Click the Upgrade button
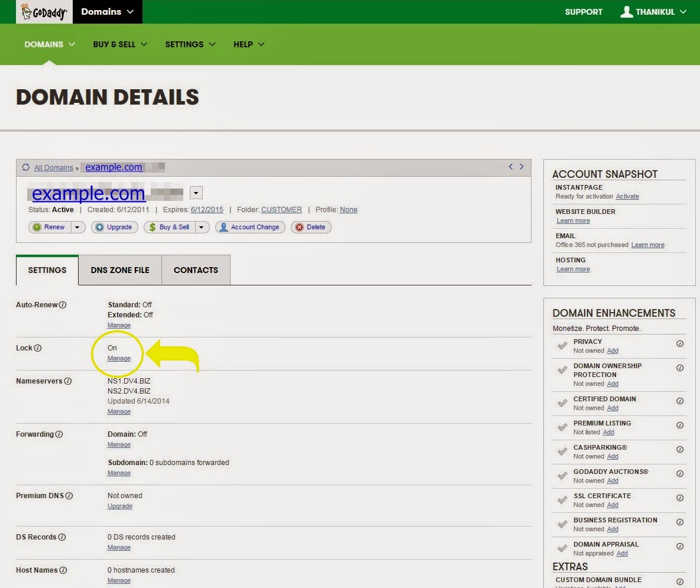Image resolution: width=700 pixels, height=588 pixels. coord(115,227)
